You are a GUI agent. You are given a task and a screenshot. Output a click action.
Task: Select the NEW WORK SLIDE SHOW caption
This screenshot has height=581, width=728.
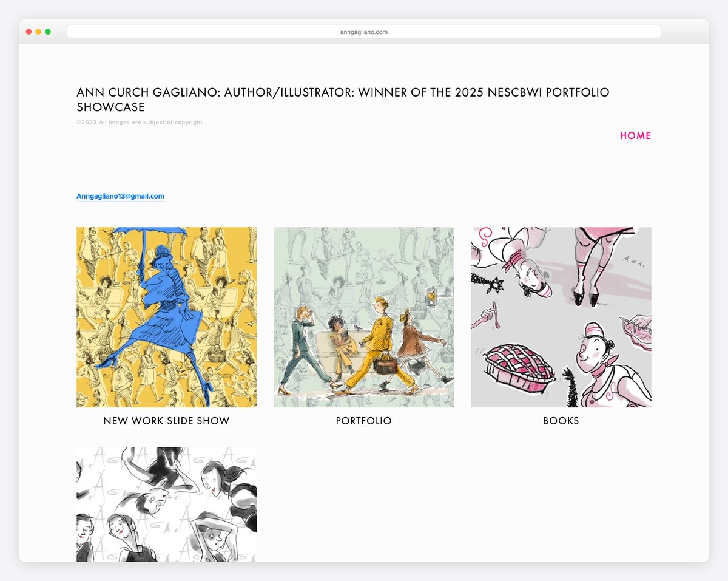coord(166,421)
